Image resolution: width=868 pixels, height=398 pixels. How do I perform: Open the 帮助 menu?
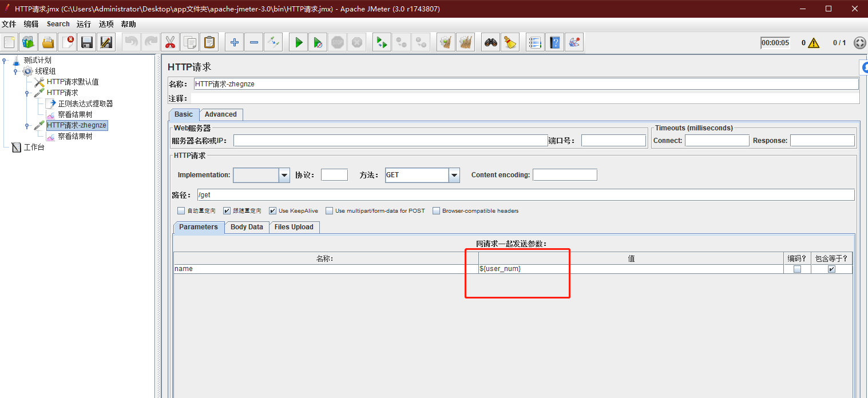click(129, 24)
